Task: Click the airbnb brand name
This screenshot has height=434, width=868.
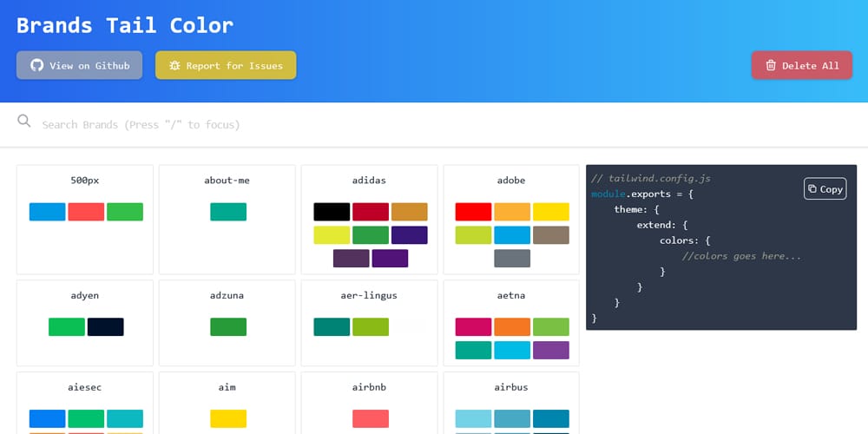Action: tap(369, 387)
